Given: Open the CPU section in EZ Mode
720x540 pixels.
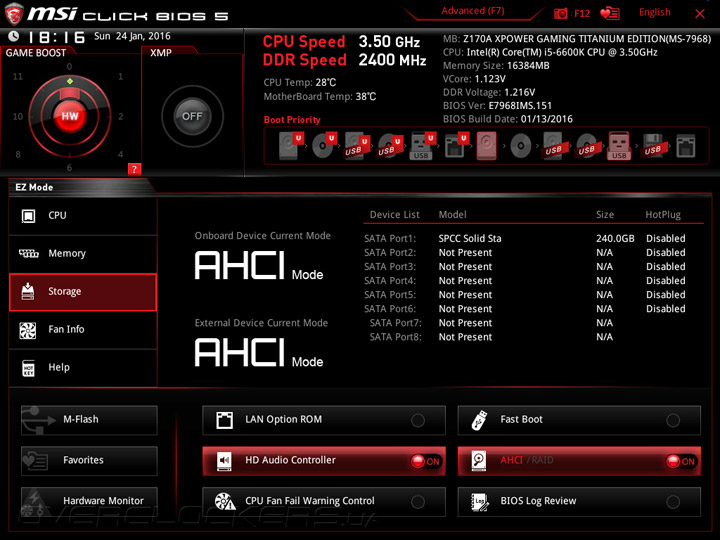Looking at the screenshot, I should (x=83, y=215).
